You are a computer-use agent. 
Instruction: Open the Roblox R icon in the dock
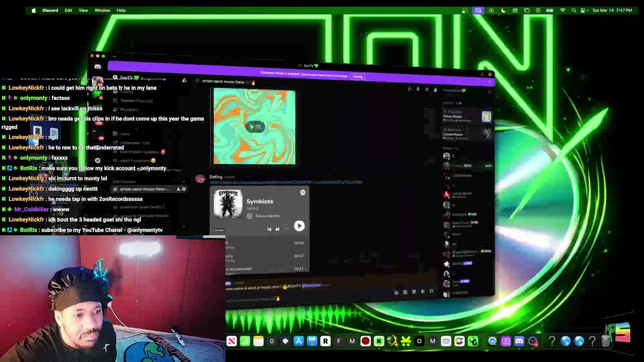coord(325,341)
